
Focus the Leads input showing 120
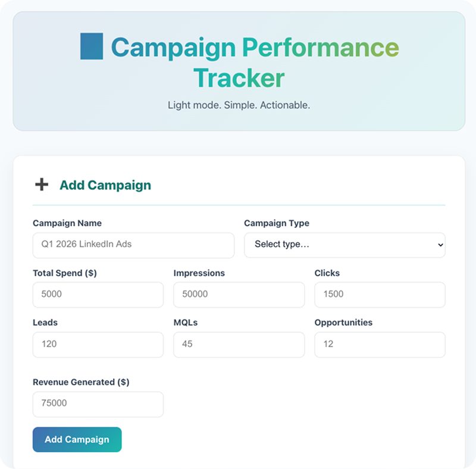pos(98,345)
